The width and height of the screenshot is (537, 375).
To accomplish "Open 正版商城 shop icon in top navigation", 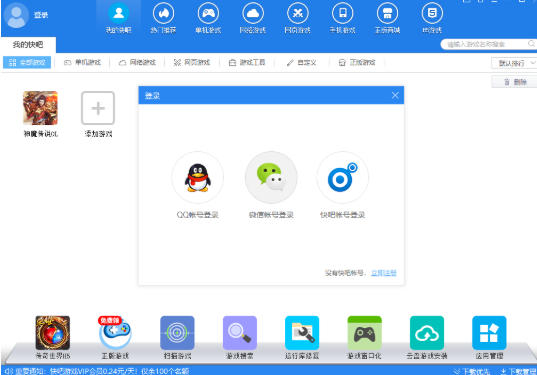I will coord(387,13).
